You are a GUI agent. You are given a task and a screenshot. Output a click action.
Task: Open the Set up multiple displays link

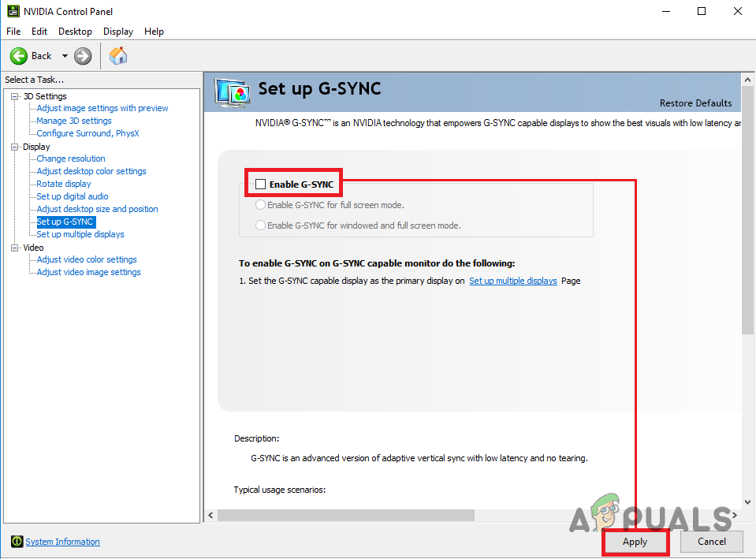pyautogui.click(x=512, y=280)
